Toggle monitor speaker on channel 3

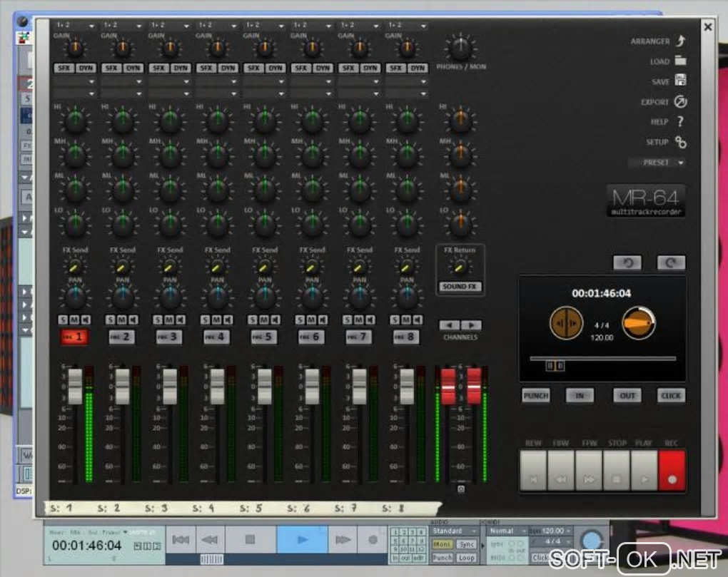pyautogui.click(x=181, y=320)
